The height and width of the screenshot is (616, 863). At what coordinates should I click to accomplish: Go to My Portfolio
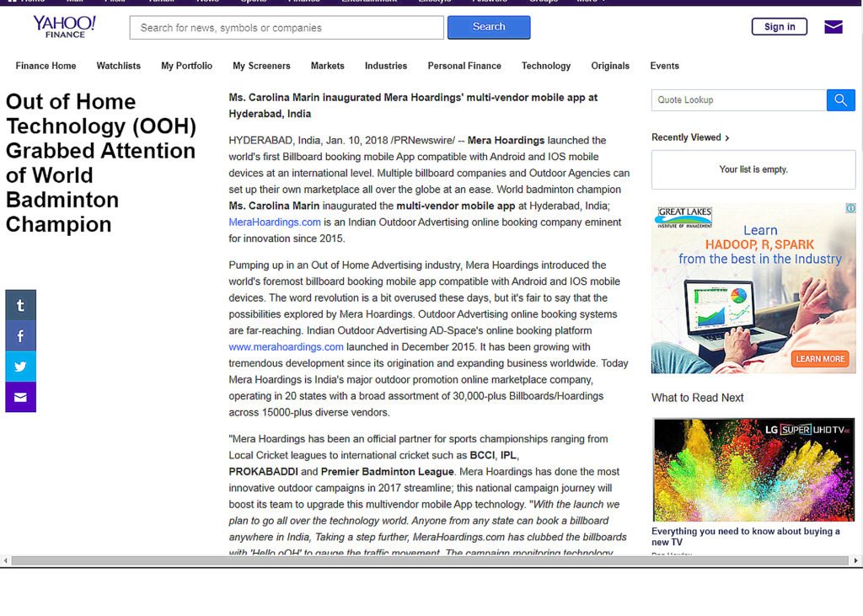[x=186, y=66]
